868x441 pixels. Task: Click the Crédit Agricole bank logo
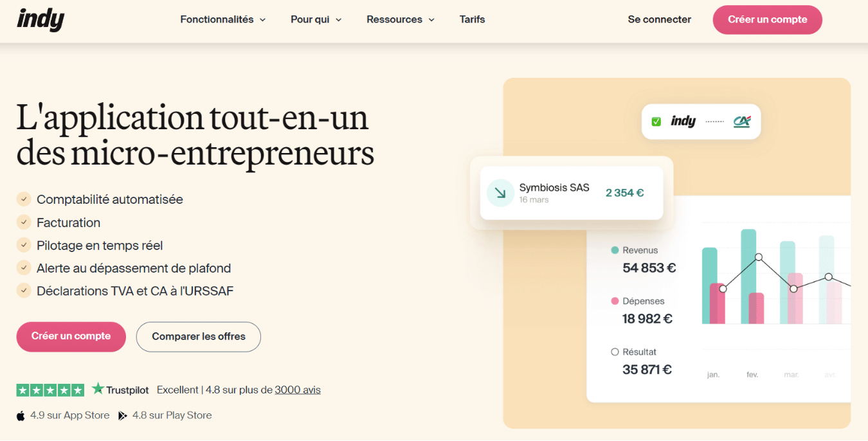tap(742, 121)
